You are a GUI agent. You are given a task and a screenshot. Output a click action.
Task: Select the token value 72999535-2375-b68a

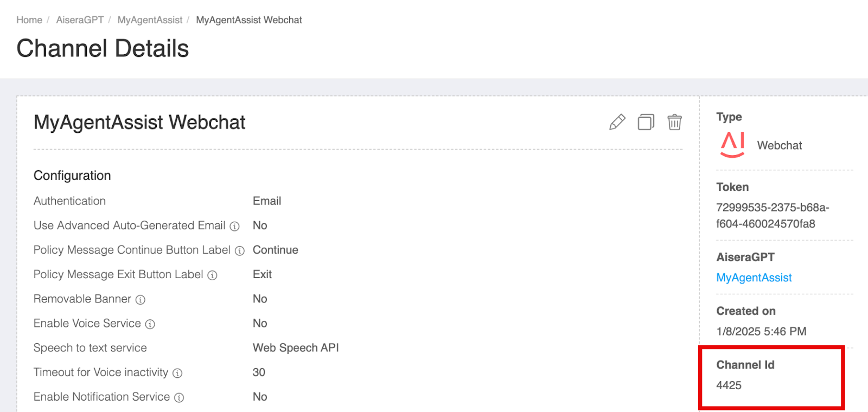click(773, 216)
